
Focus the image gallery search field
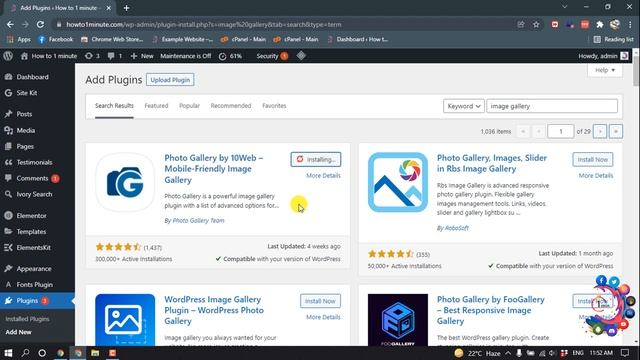[552, 106]
